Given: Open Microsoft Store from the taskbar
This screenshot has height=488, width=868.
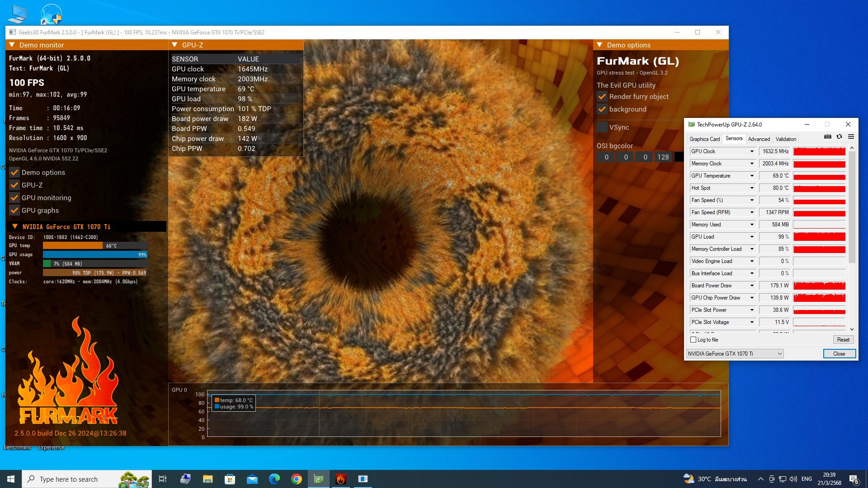Looking at the screenshot, I should point(230,479).
